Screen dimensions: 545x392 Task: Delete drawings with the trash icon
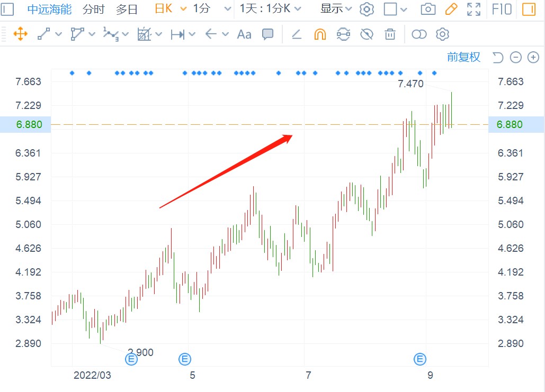[390, 34]
